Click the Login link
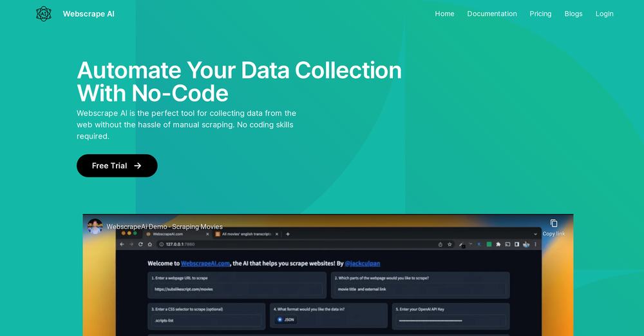The image size is (644, 336). coord(604,14)
